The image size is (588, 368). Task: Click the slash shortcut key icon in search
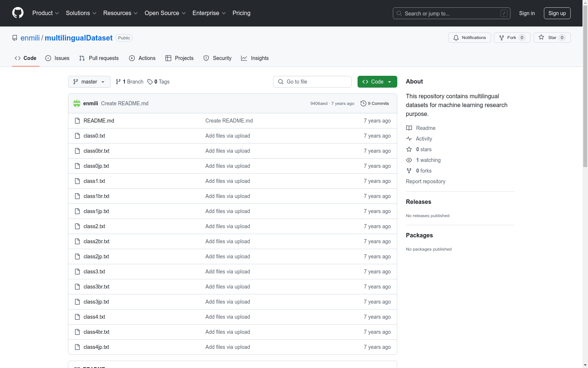point(504,13)
